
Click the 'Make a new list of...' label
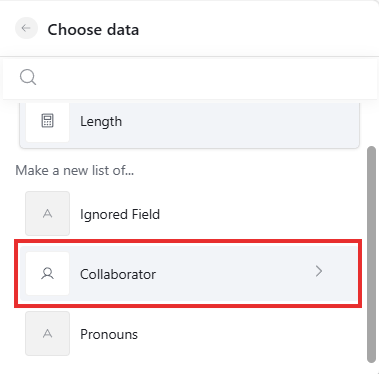[75, 170]
